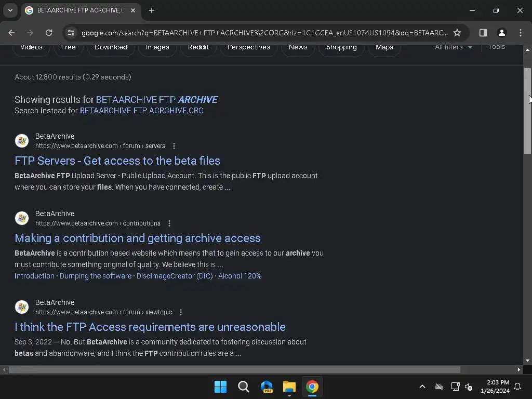532x399 pixels.
Task: Open Chrome's three-dot menu
Action: coord(520,33)
